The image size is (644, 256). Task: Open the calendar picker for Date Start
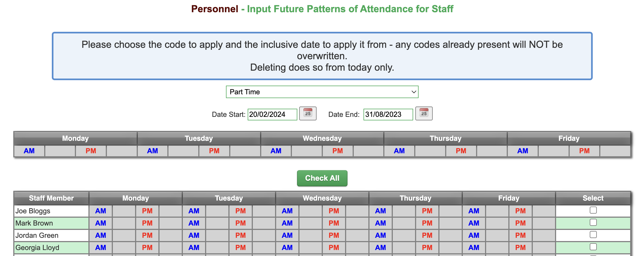click(x=308, y=113)
